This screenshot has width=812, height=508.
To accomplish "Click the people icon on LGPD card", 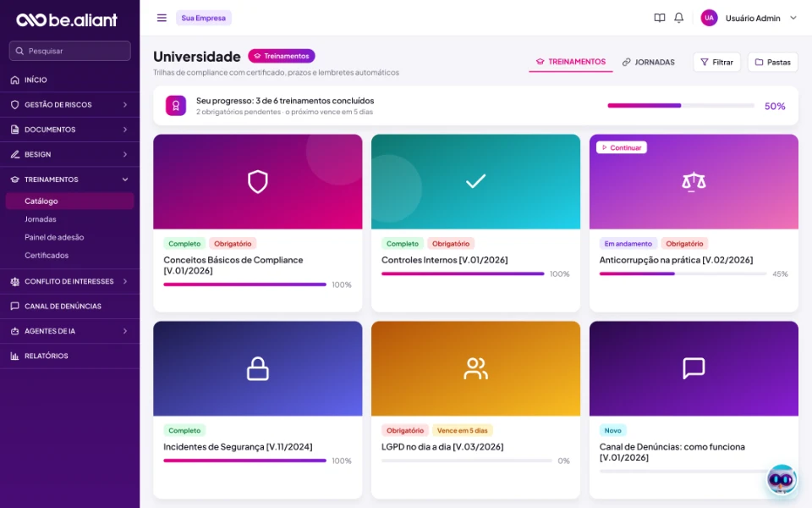I will tap(475, 368).
